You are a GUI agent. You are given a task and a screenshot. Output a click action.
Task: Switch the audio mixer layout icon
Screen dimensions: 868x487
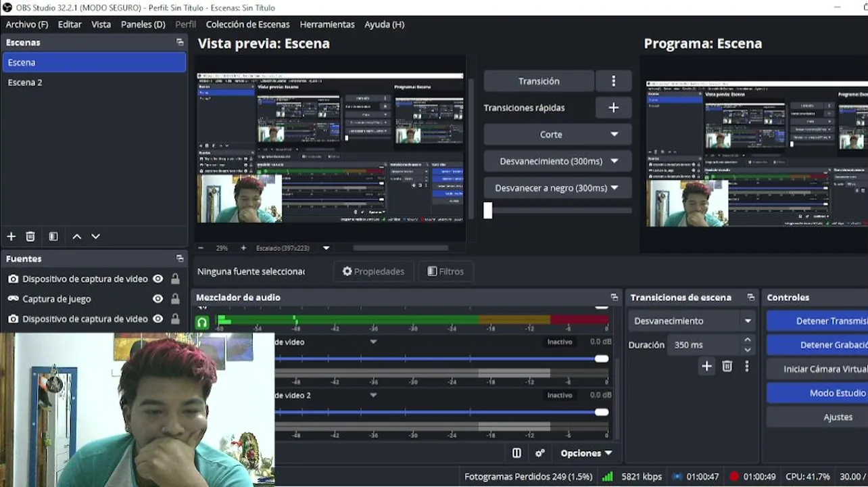click(x=516, y=453)
